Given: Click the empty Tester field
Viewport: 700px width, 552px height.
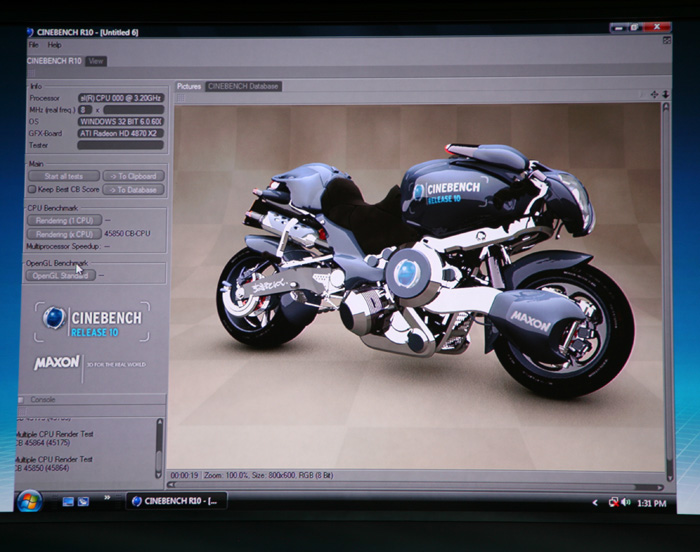Looking at the screenshot, I should pyautogui.click(x=121, y=145).
